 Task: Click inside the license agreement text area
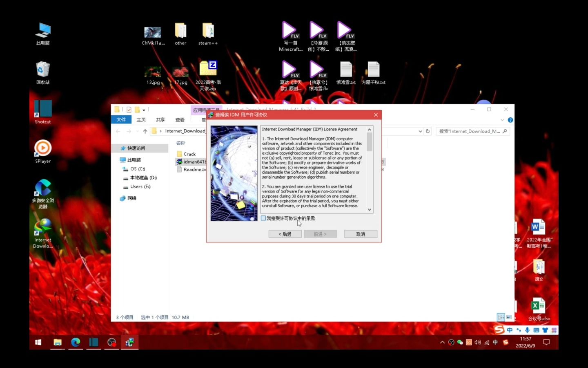tap(314, 170)
